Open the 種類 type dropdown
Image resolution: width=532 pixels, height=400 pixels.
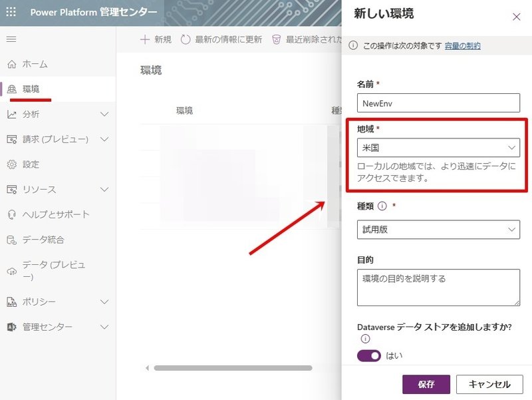438,230
